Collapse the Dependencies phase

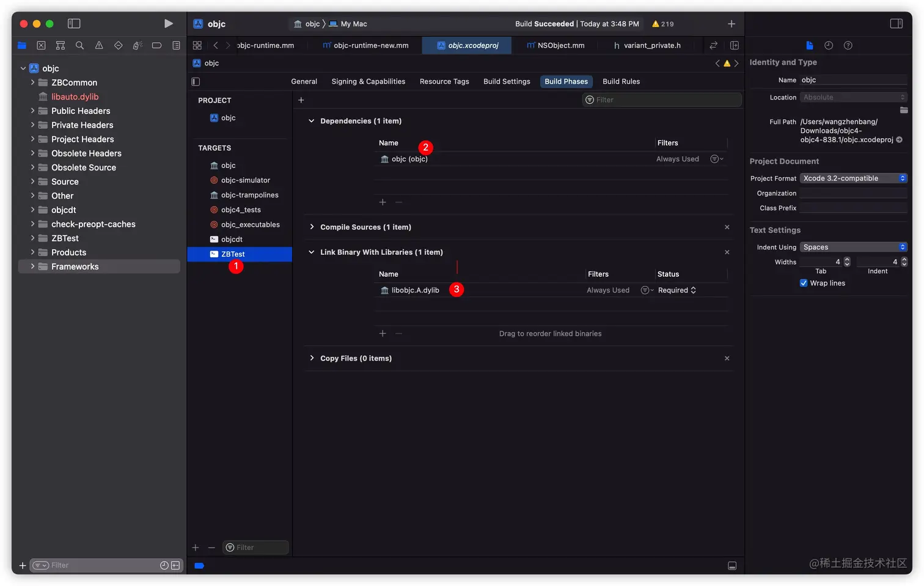[x=311, y=121]
